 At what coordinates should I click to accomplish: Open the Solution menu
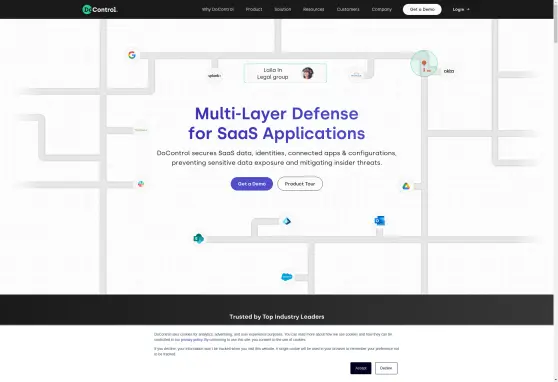[283, 10]
